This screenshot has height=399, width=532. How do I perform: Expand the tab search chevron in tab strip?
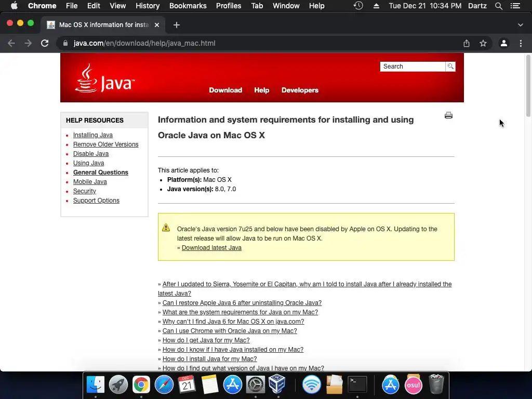coord(521,25)
